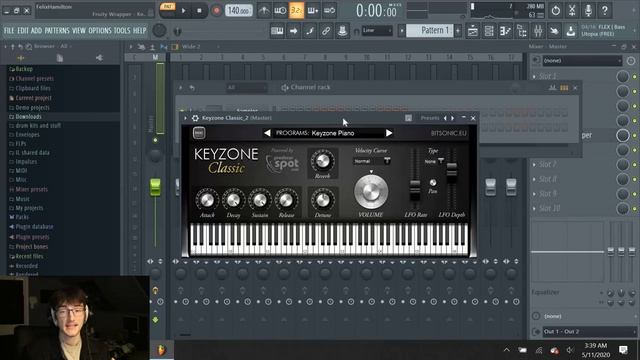Image resolution: width=640 pixels, height=360 pixels.
Task: Enable wait for input to start
Action: point(280,11)
